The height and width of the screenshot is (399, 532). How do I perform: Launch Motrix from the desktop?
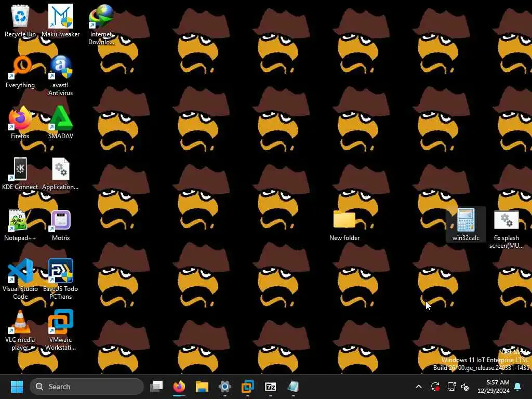[60, 224]
